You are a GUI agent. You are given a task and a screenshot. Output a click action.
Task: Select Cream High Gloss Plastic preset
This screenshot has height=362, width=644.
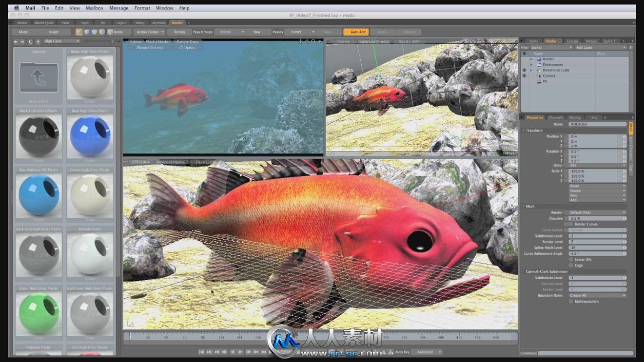click(x=90, y=195)
